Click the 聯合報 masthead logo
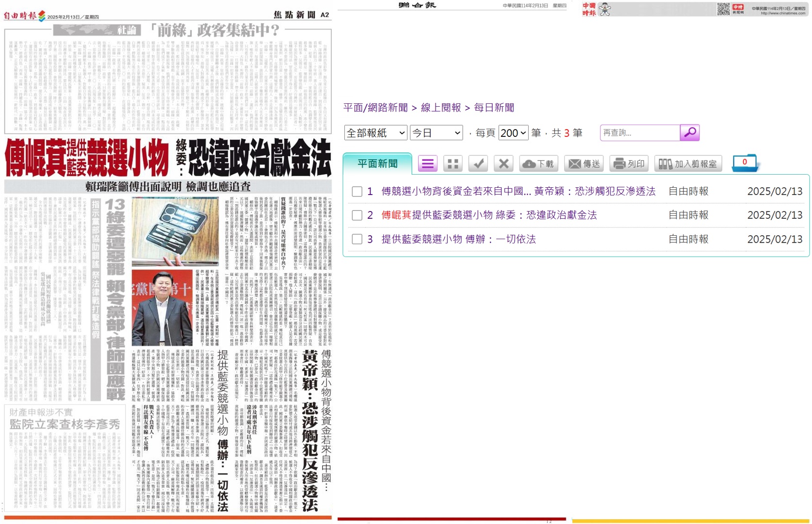 pos(417,5)
